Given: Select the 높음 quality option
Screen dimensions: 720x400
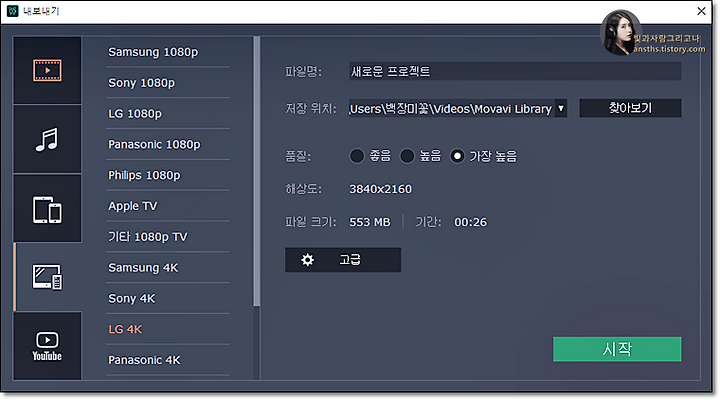Looking at the screenshot, I should click(407, 156).
